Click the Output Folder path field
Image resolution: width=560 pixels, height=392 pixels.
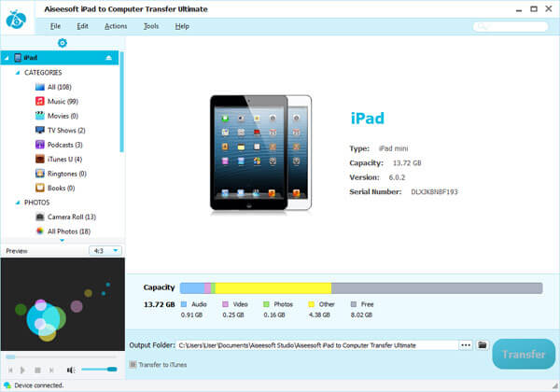point(317,345)
